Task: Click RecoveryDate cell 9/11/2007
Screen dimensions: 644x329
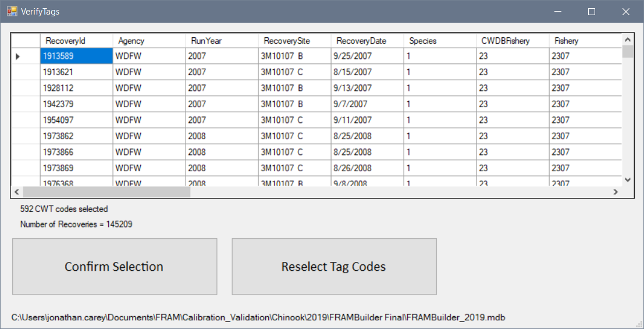Action: (367, 121)
